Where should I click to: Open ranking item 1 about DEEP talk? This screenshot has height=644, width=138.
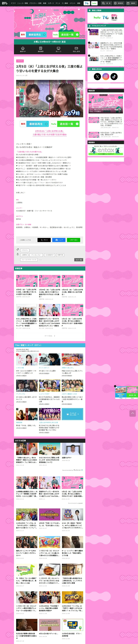click(106, 33)
